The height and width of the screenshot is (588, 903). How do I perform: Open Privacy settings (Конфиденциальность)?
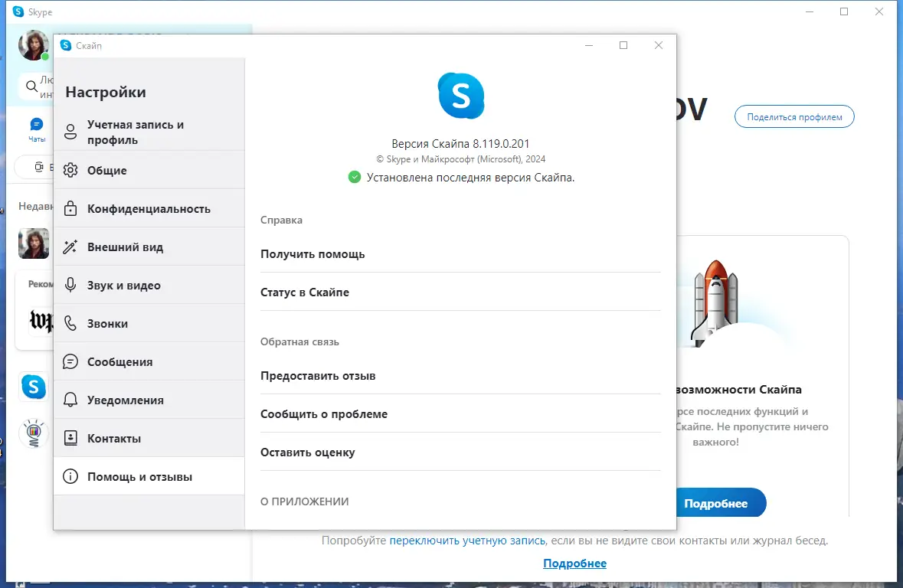pyautogui.click(x=149, y=208)
